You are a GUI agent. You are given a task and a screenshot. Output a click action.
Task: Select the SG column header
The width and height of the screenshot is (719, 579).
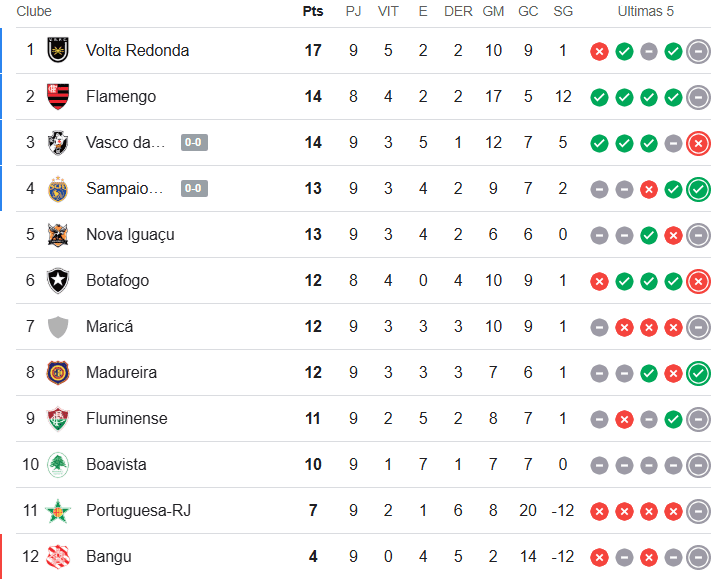click(x=563, y=11)
